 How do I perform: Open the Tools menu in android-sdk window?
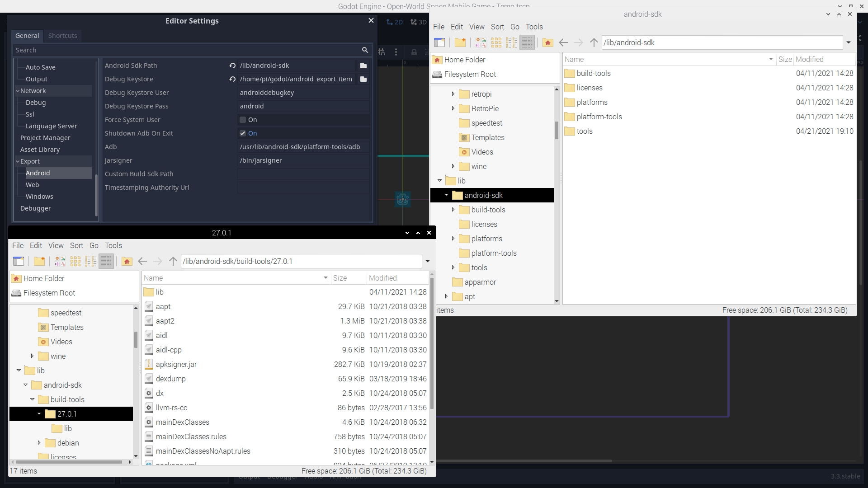click(x=534, y=27)
